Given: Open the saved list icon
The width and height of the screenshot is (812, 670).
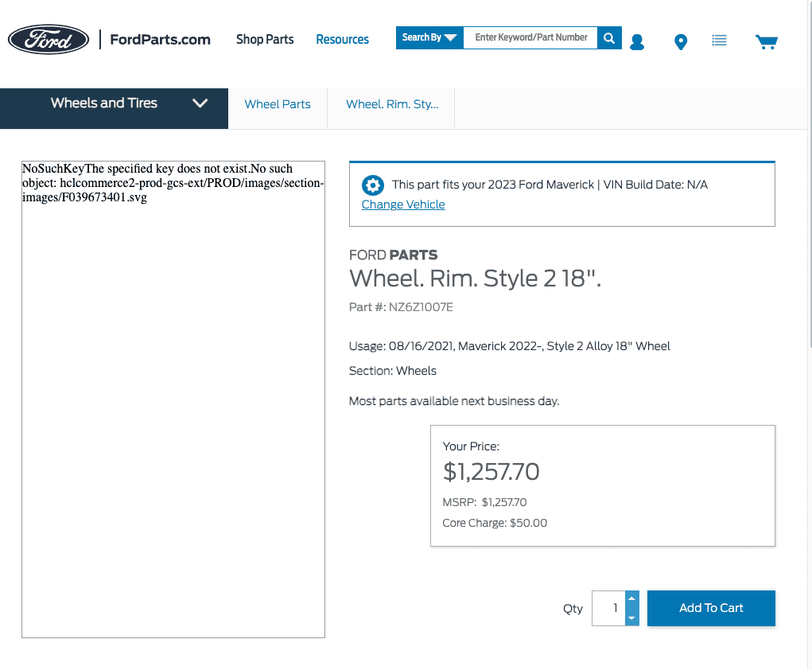Looking at the screenshot, I should click(719, 41).
